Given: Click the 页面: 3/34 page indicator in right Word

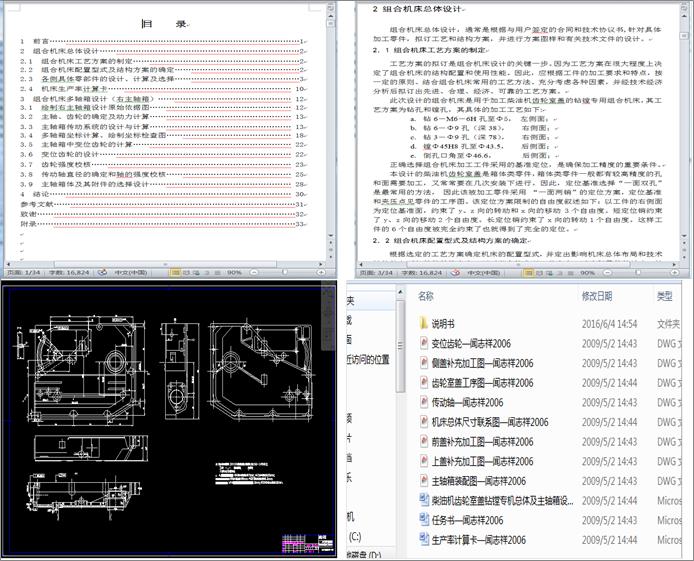Looking at the screenshot, I should 376,273.
